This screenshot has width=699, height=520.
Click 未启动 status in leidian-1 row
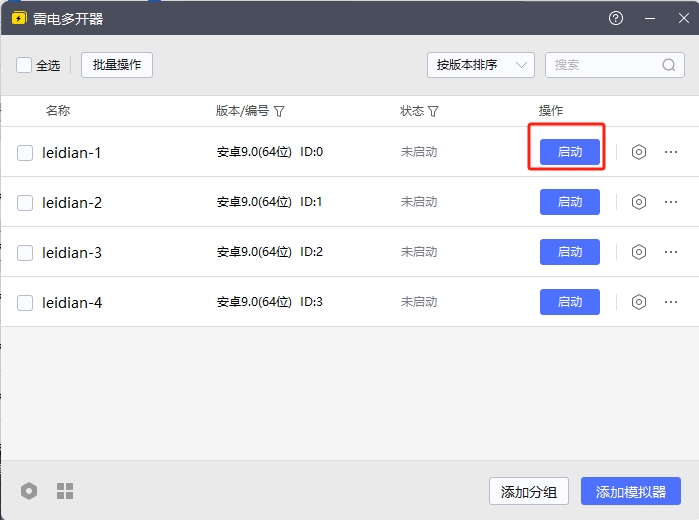419,152
